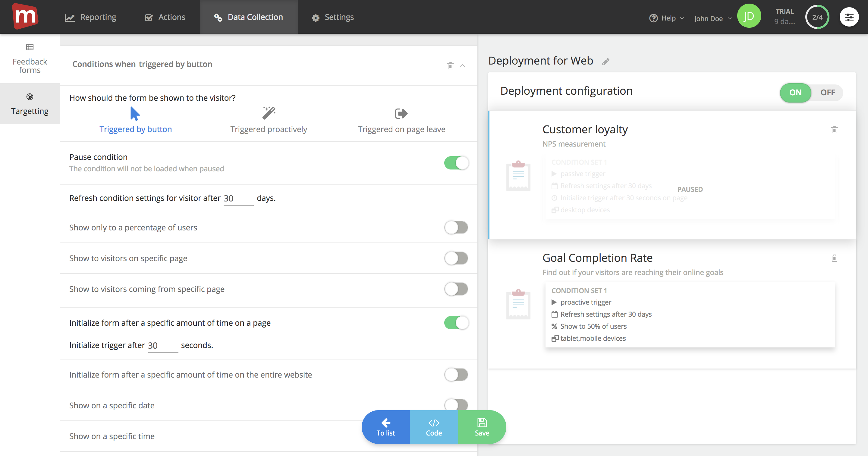Click the Mopinion logo
The width and height of the screenshot is (868, 456).
[x=25, y=16]
